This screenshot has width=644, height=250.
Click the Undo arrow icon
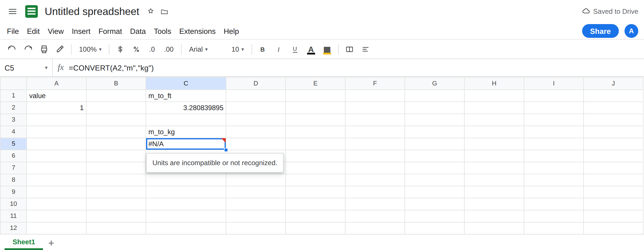coord(12,49)
